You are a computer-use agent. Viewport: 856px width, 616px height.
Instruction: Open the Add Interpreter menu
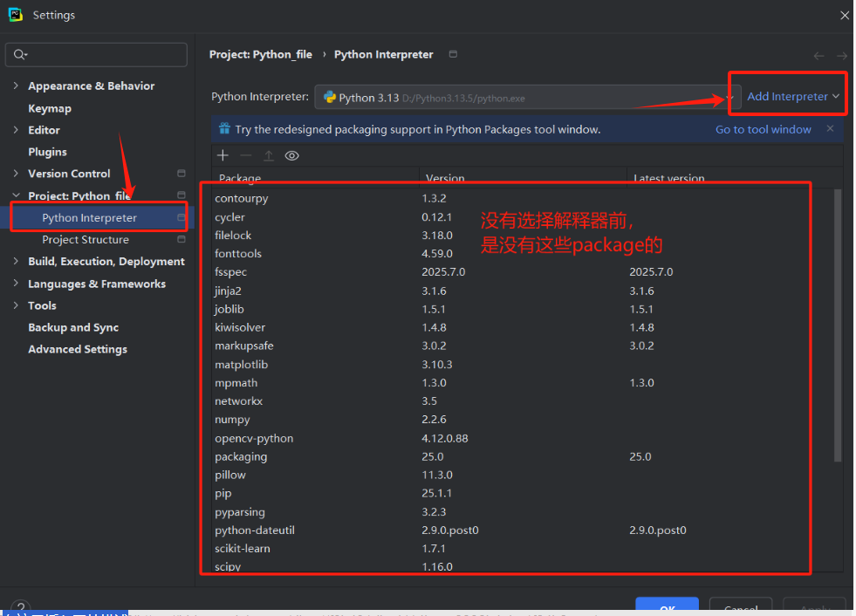[x=792, y=97]
